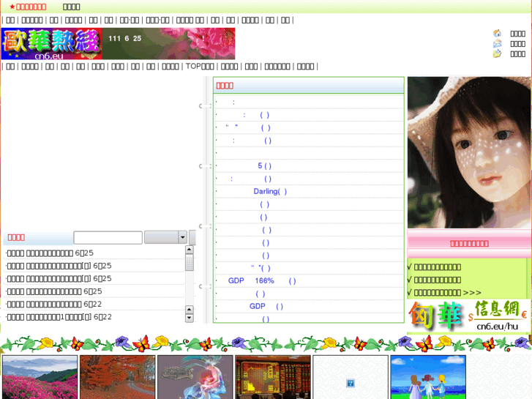Click the broken image placeholder icon
This screenshot has height=399, width=532.
pyautogui.click(x=351, y=383)
